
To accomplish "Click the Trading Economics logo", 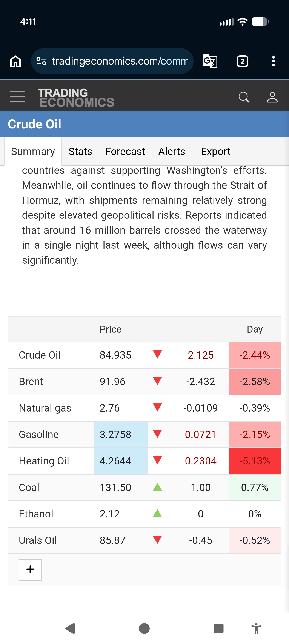I will pyautogui.click(x=76, y=98).
